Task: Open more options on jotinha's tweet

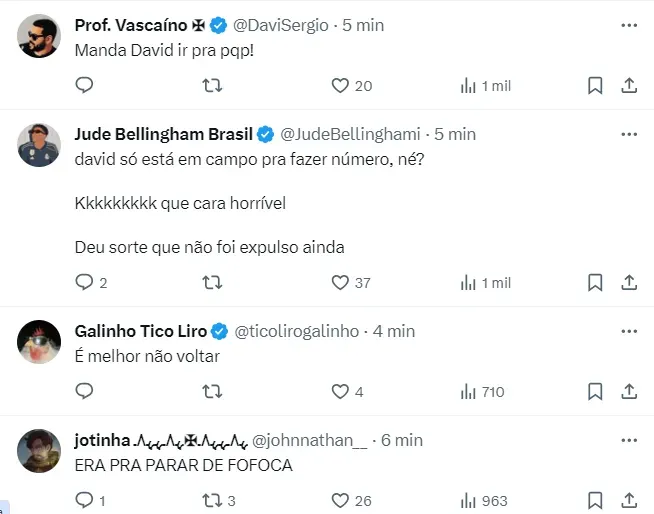Action: (x=628, y=440)
